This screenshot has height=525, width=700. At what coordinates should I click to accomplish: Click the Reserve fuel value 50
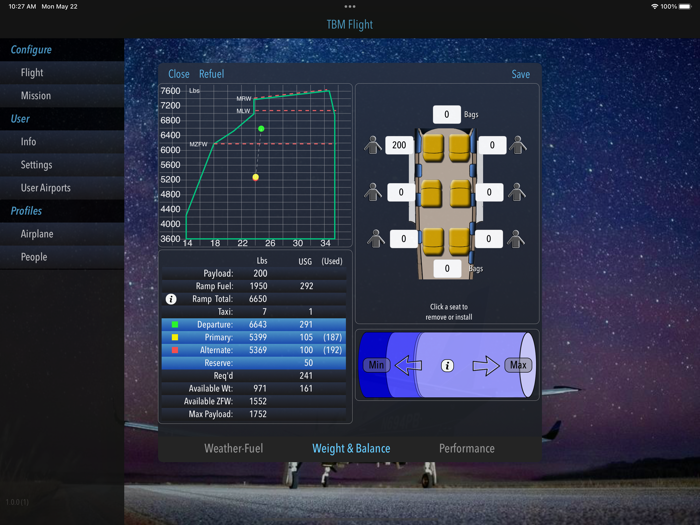click(x=308, y=363)
